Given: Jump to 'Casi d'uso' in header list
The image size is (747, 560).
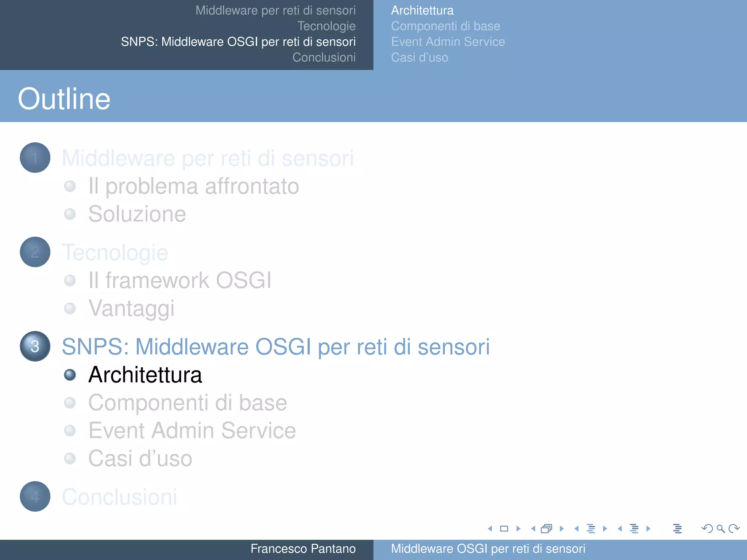Looking at the screenshot, I should [419, 58].
